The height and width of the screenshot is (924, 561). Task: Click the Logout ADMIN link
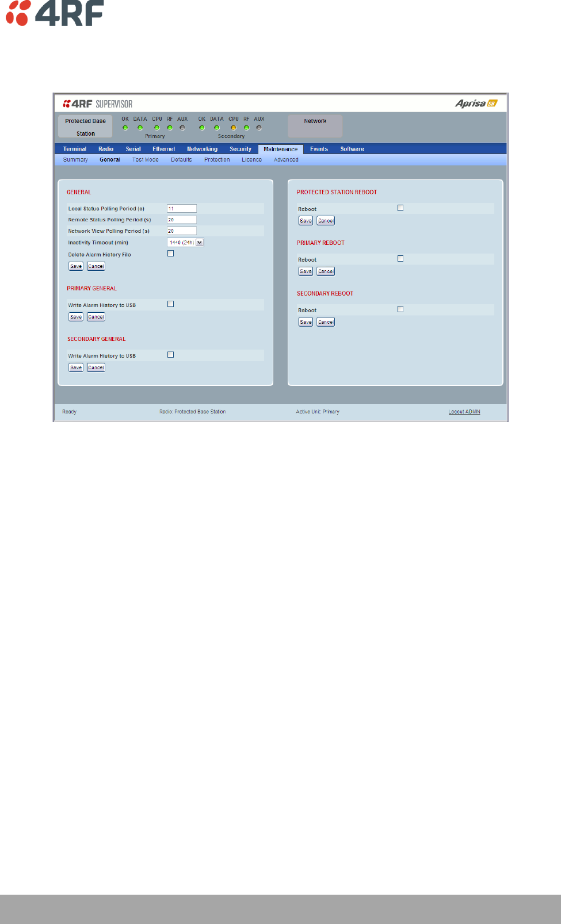click(464, 412)
